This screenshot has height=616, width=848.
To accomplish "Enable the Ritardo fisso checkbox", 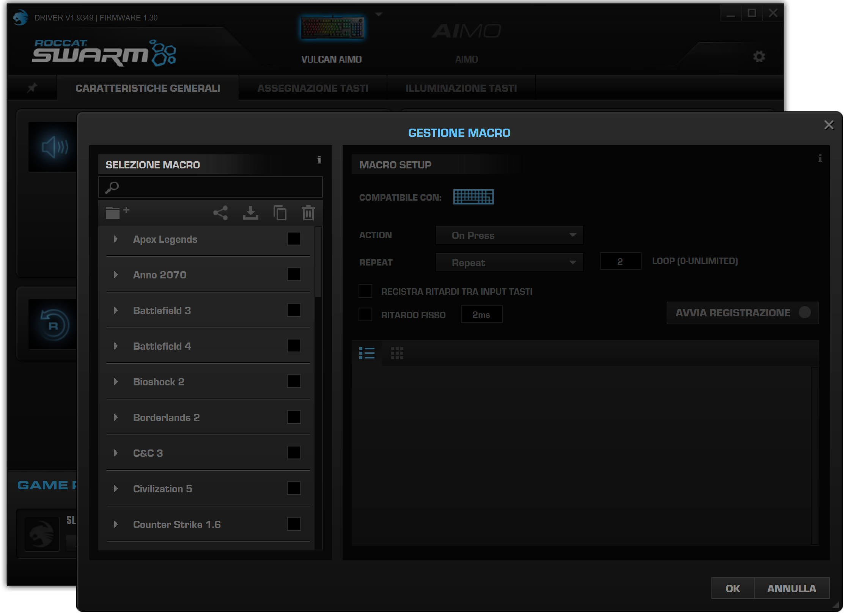I will [365, 315].
